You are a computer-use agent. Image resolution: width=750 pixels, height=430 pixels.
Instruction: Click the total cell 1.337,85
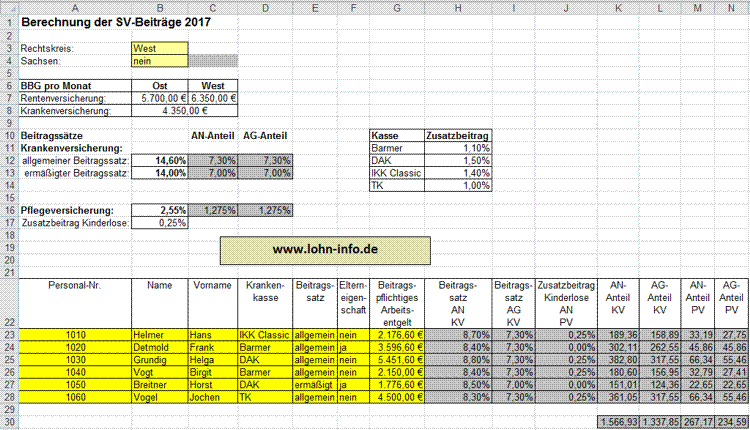tap(660, 422)
